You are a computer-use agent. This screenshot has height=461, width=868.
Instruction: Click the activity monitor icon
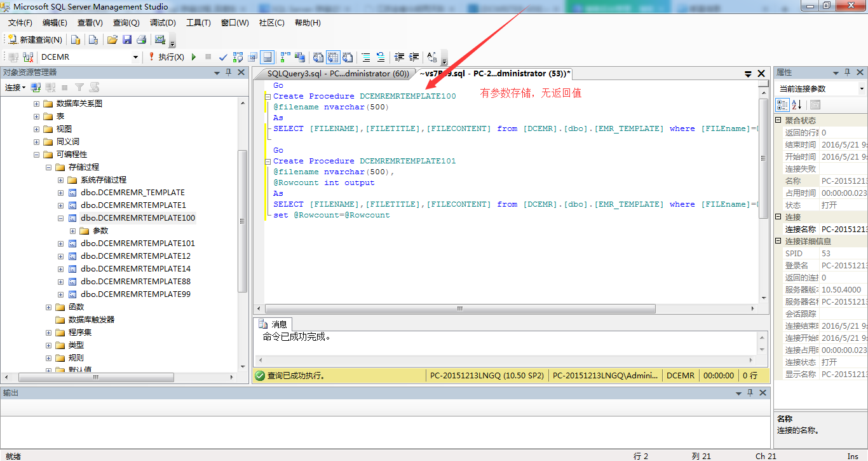pos(160,39)
